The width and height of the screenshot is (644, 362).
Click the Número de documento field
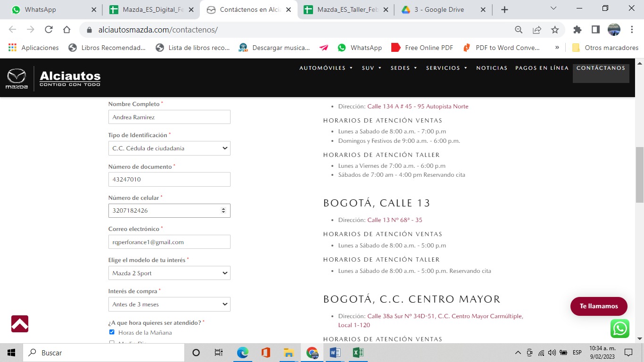(x=169, y=179)
